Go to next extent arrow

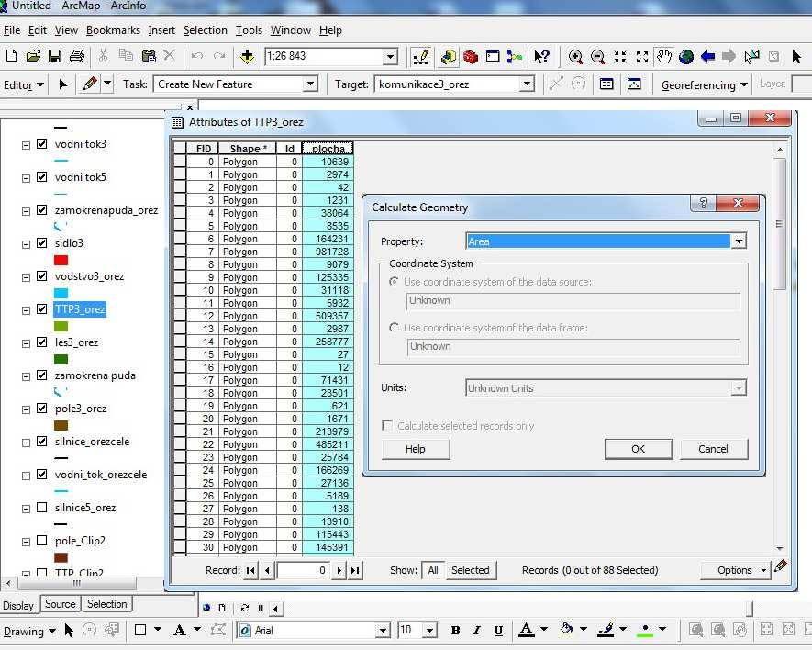729,56
